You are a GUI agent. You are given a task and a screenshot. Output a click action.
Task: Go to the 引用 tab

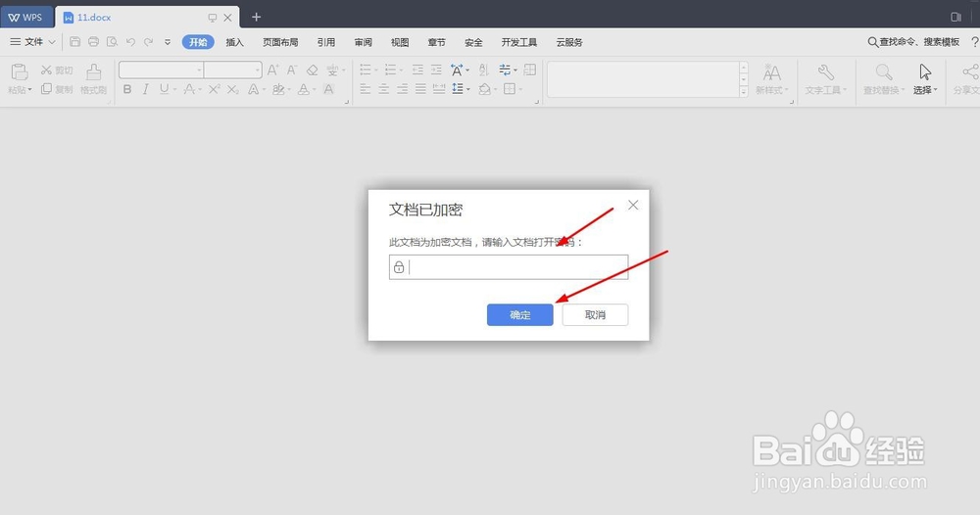(x=325, y=42)
